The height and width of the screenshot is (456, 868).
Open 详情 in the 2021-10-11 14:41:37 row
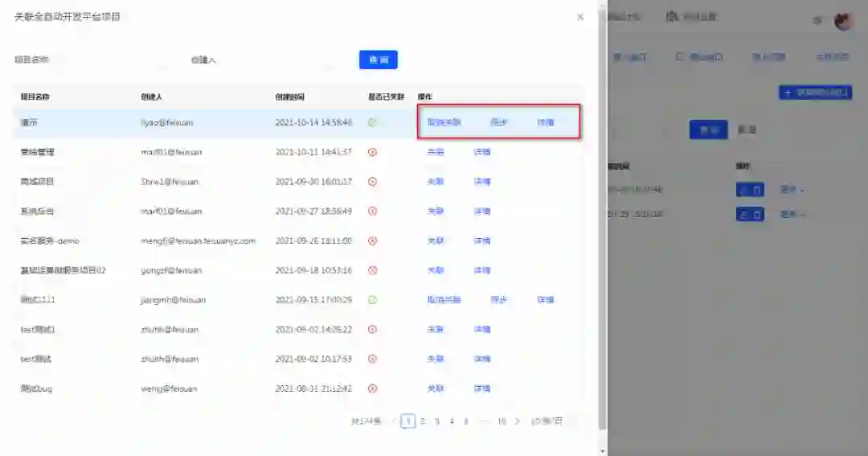(482, 152)
